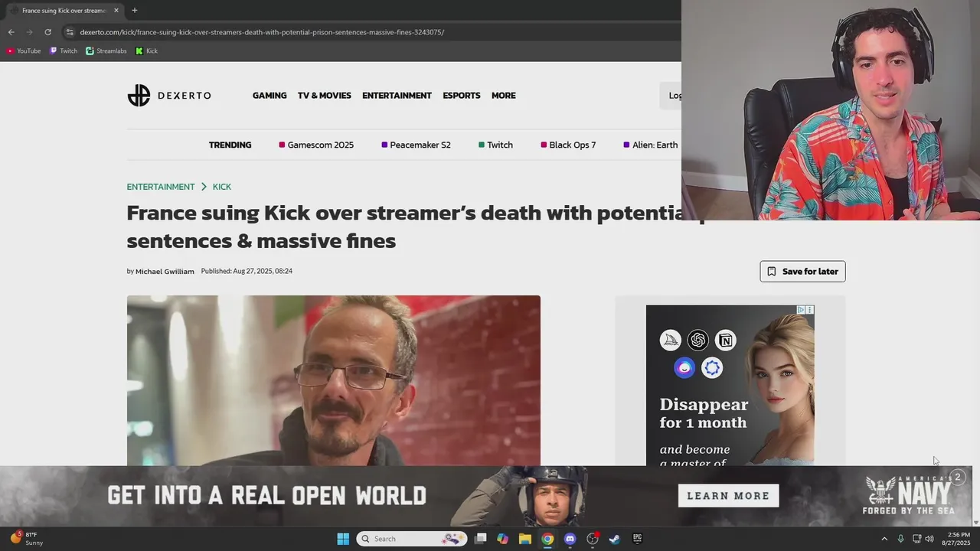Click the scrollbar down arrow

(x=975, y=523)
